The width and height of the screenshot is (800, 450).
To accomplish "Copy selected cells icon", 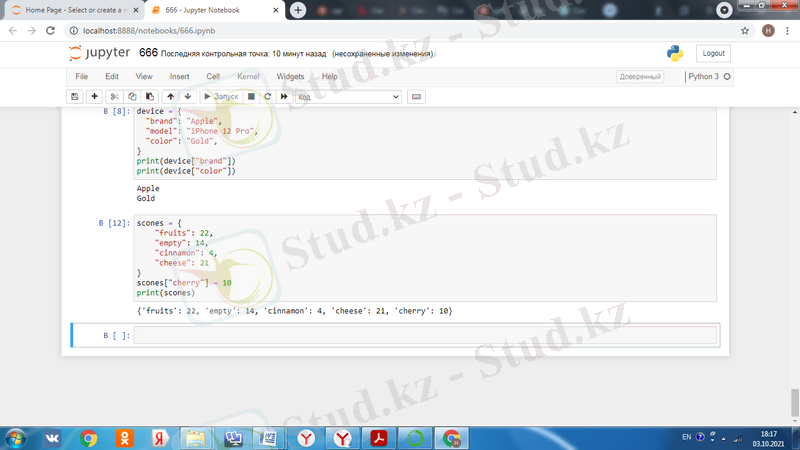I will pos(132,96).
